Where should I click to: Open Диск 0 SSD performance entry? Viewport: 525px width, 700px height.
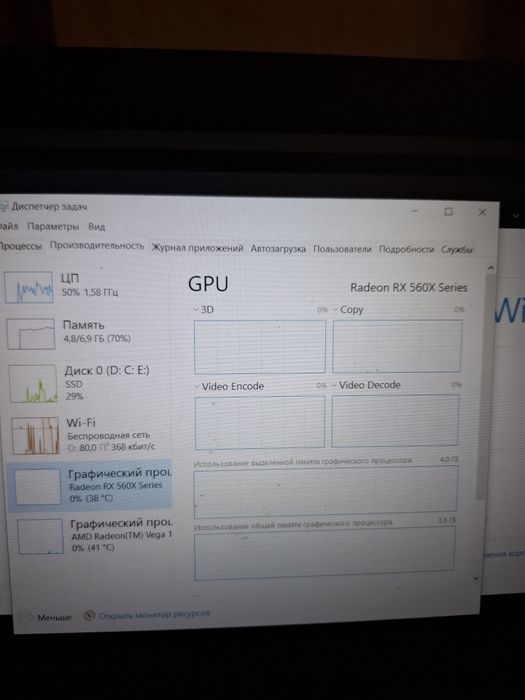[x=88, y=383]
